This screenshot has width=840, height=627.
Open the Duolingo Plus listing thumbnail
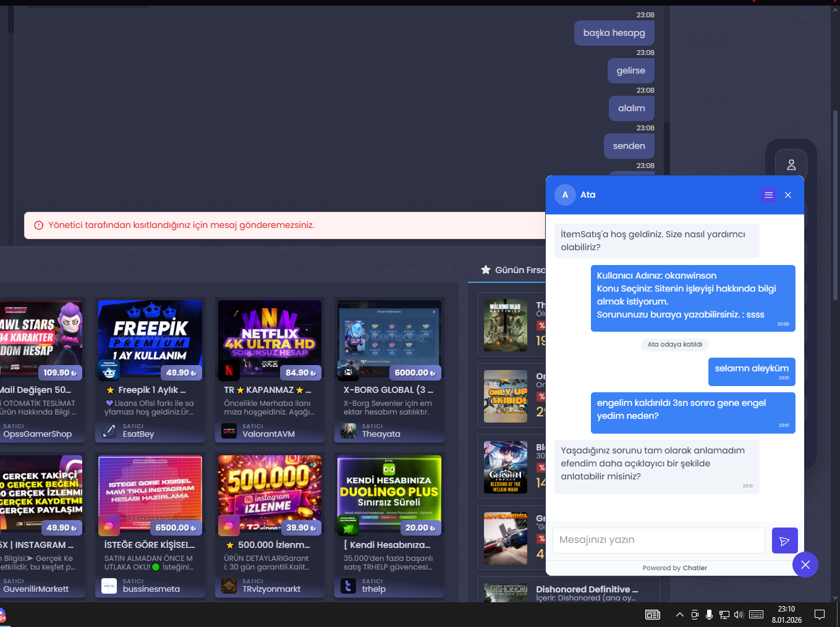point(389,492)
